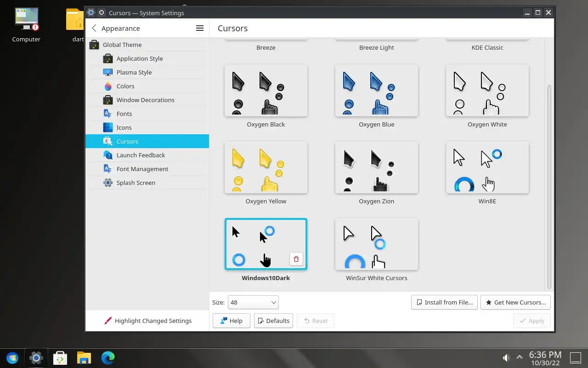
Task: Open the Global Theme settings icon
Action: pos(94,45)
